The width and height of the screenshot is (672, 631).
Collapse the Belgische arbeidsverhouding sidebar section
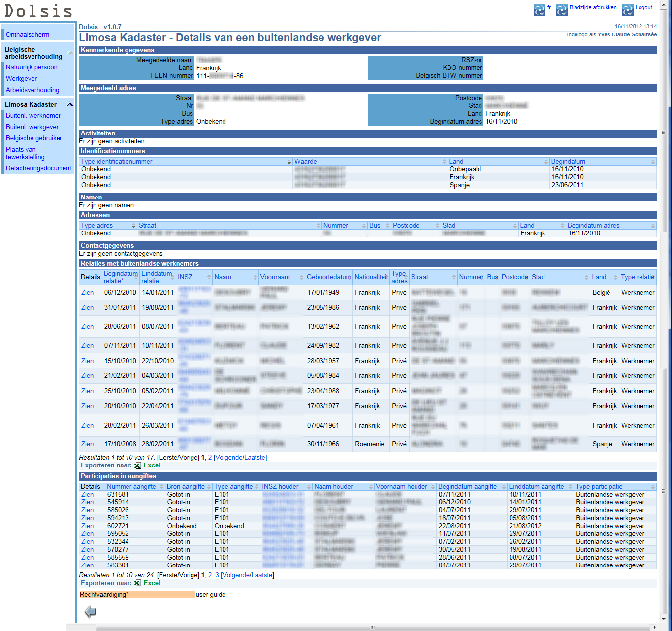coord(70,53)
